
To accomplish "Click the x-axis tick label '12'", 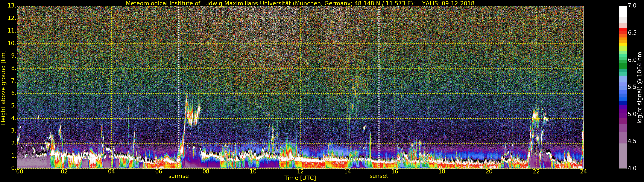I will pyautogui.click(x=300, y=172).
